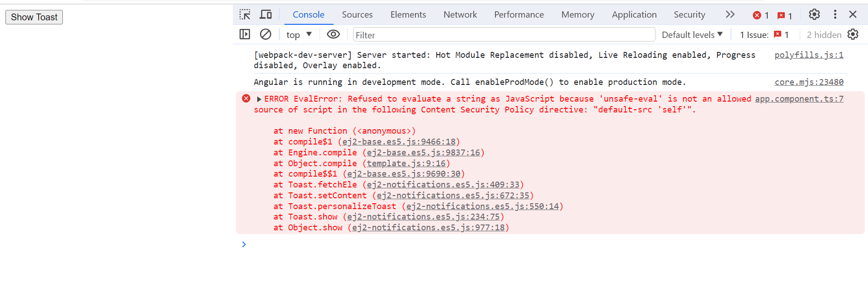The height and width of the screenshot is (285, 868).
Task: Open app.component.ts:7 source link
Action: pyautogui.click(x=799, y=98)
